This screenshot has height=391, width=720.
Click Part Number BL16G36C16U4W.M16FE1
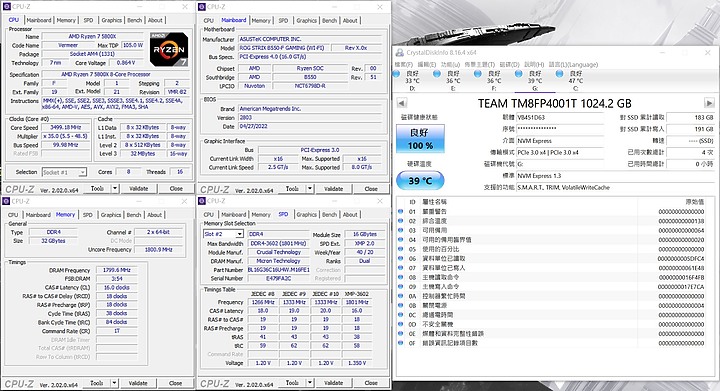coord(279,270)
